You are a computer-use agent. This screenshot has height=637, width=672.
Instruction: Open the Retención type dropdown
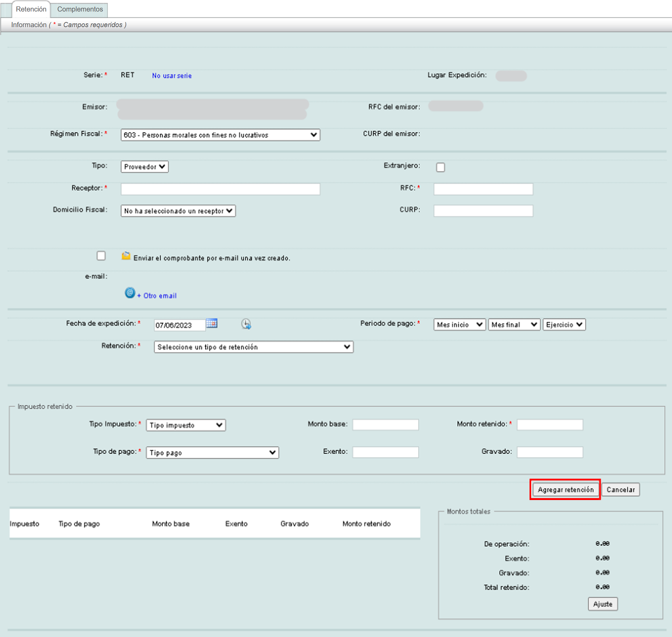tap(253, 347)
